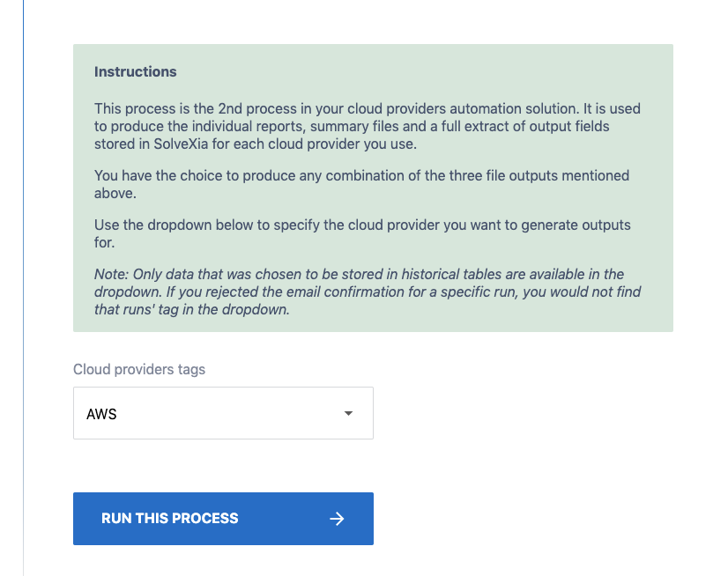Click the RUN THIS PROCESS button

[x=223, y=519]
